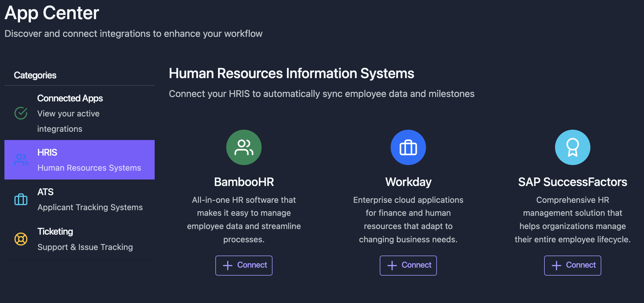
Task: Click the briefcase icon next to ATS
Action: tap(21, 200)
